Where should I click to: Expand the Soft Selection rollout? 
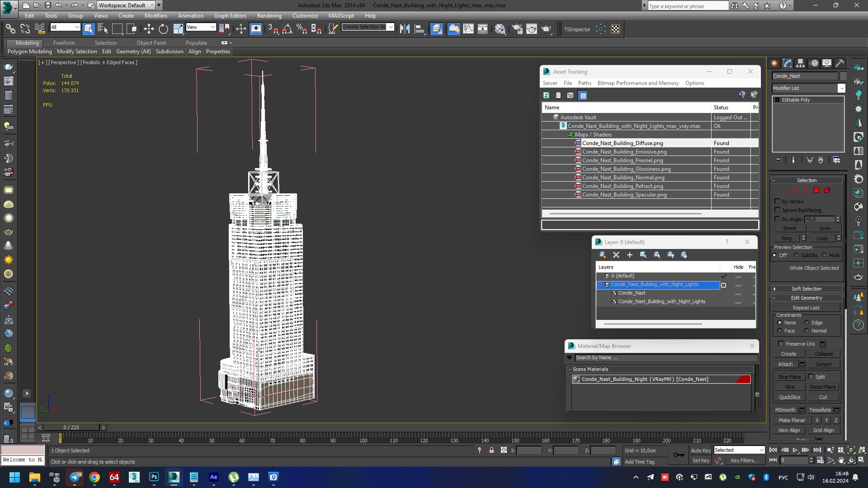pyautogui.click(x=807, y=289)
